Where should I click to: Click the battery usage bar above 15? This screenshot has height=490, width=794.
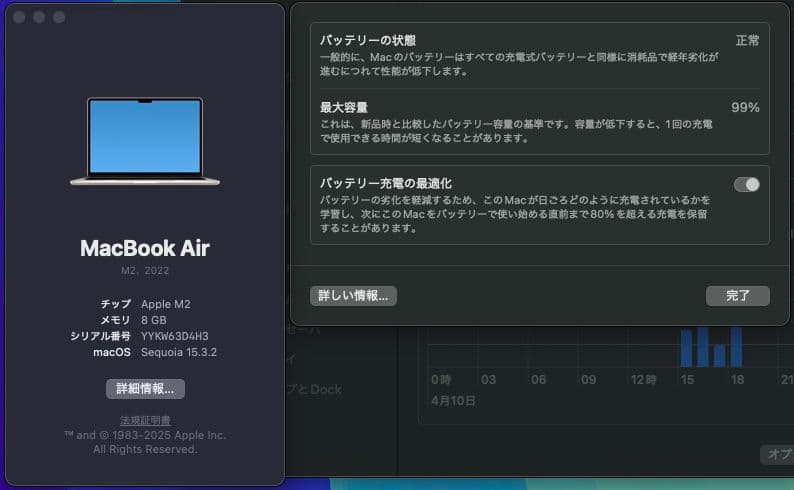687,348
